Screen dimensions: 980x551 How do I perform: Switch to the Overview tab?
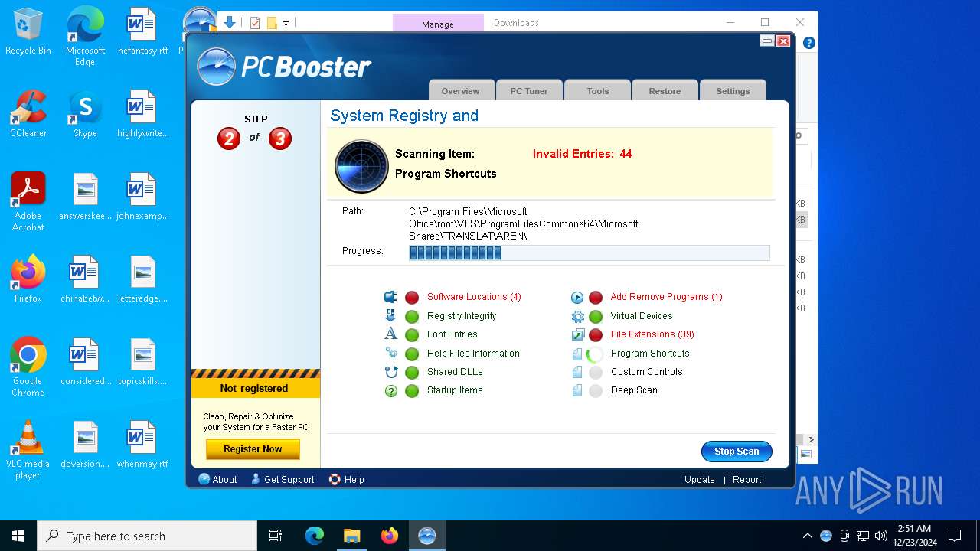pyautogui.click(x=460, y=90)
